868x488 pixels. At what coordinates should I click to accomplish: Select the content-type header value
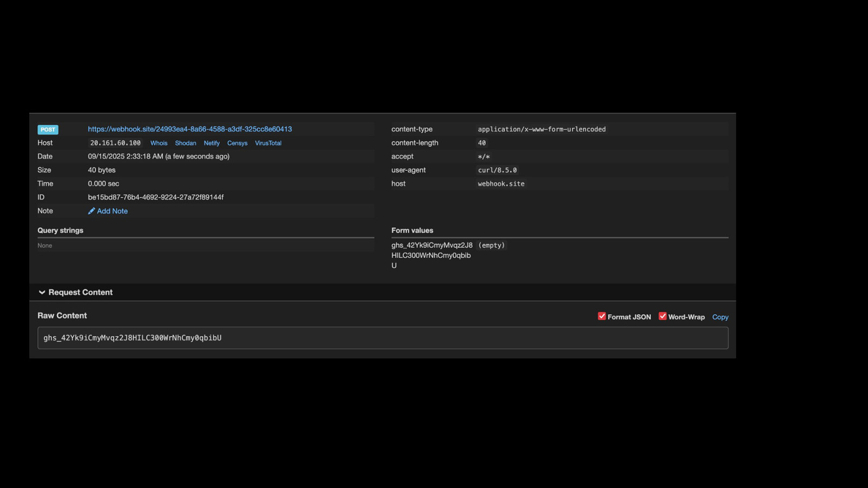pyautogui.click(x=541, y=129)
